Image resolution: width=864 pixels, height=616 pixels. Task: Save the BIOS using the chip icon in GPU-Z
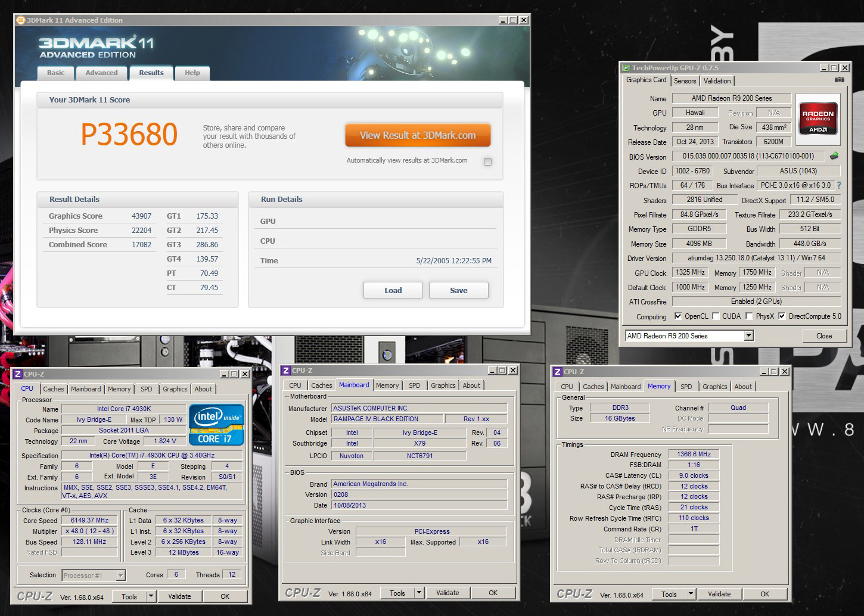click(834, 156)
